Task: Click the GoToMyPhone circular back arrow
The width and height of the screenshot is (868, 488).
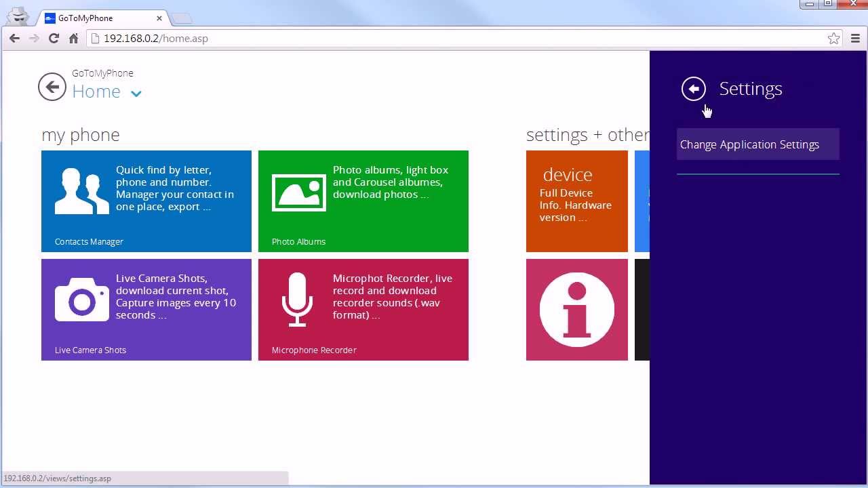Action: (x=52, y=87)
